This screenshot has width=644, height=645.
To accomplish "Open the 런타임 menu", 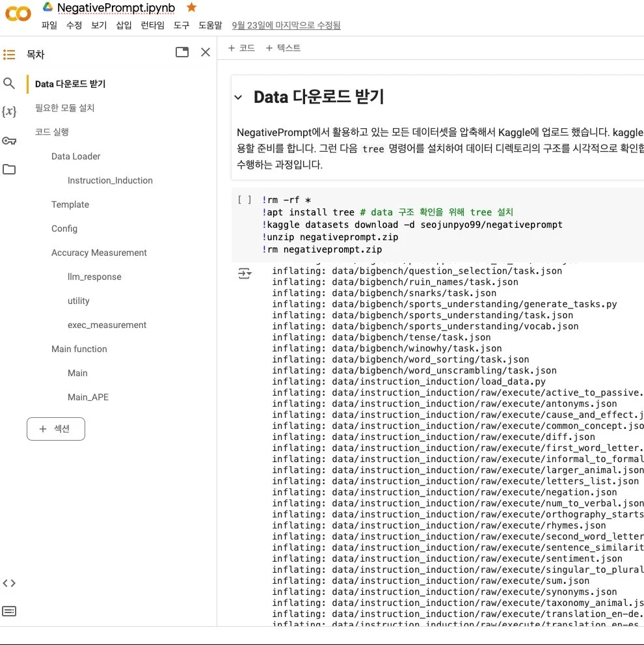I will (x=153, y=25).
